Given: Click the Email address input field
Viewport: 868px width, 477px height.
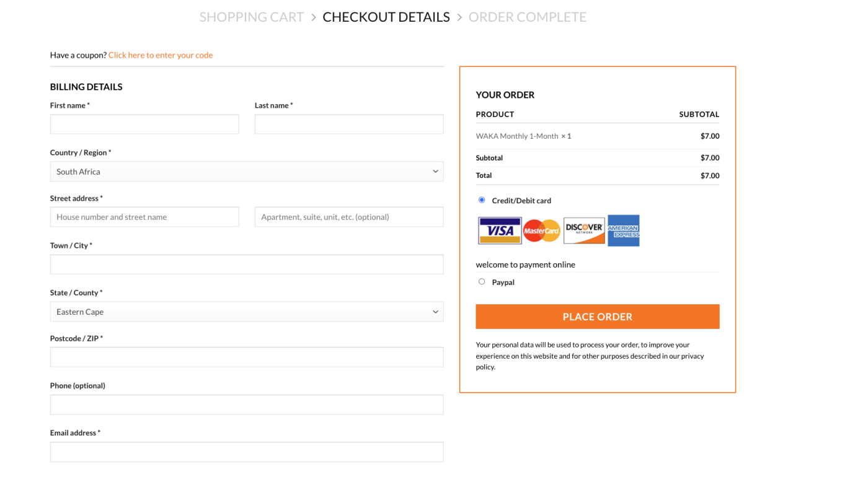Looking at the screenshot, I should (247, 452).
